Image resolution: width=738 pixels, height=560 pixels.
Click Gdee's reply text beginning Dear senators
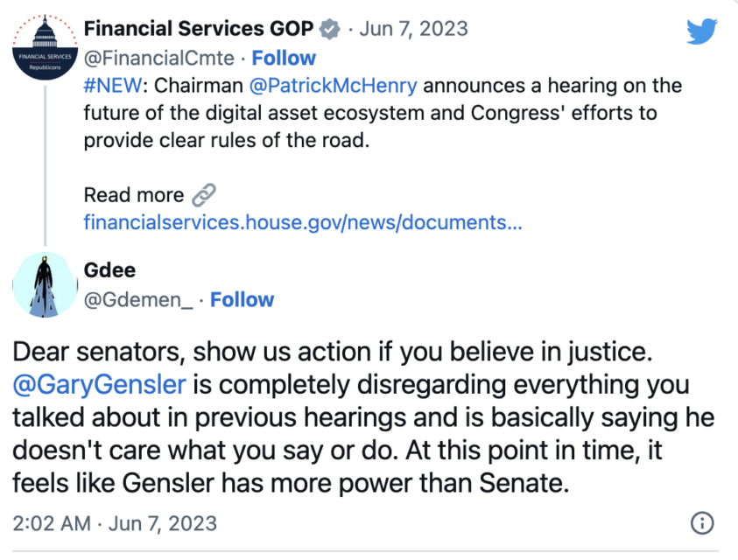(363, 417)
